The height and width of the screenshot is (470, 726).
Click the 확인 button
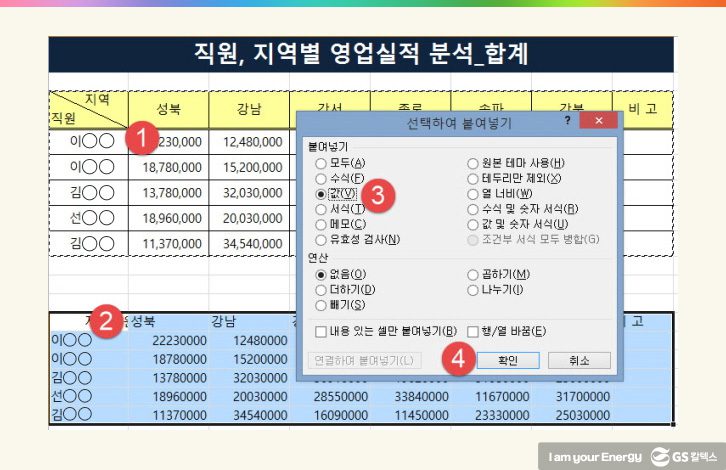click(x=507, y=360)
